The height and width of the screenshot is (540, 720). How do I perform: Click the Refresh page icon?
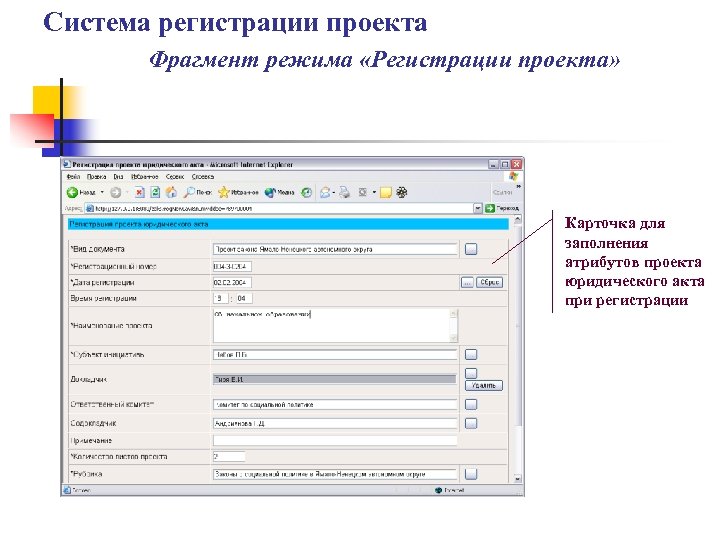click(x=155, y=192)
